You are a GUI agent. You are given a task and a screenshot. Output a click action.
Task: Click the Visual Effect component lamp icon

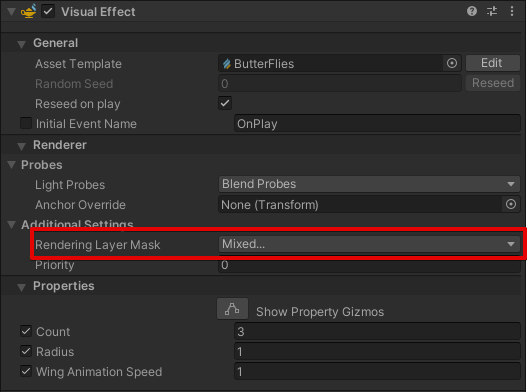[29, 12]
